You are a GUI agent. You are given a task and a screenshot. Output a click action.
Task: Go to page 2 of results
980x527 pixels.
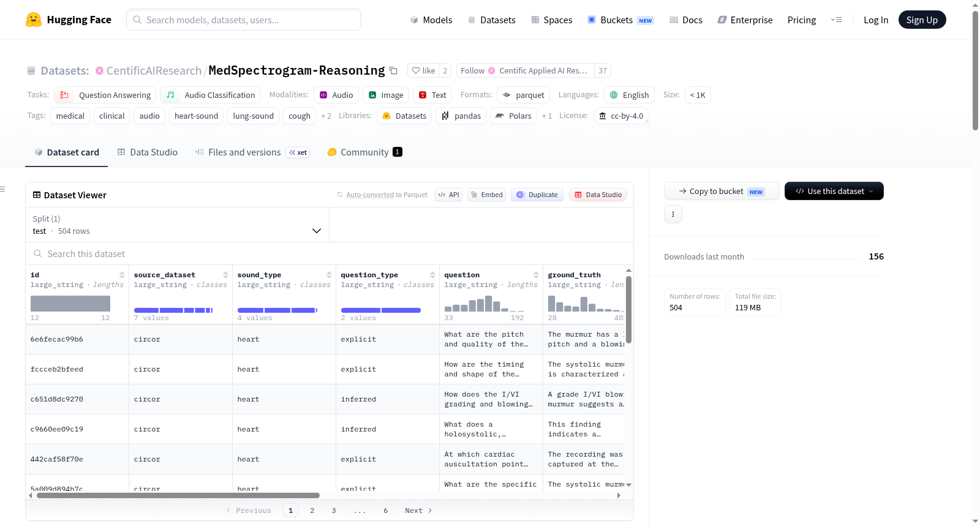(x=312, y=510)
